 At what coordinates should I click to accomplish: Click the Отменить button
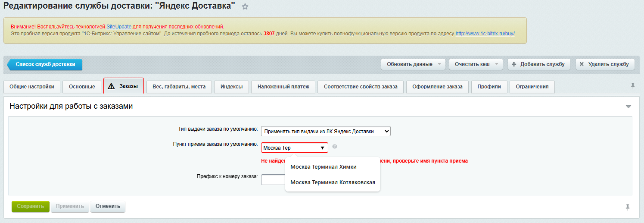[x=108, y=206]
